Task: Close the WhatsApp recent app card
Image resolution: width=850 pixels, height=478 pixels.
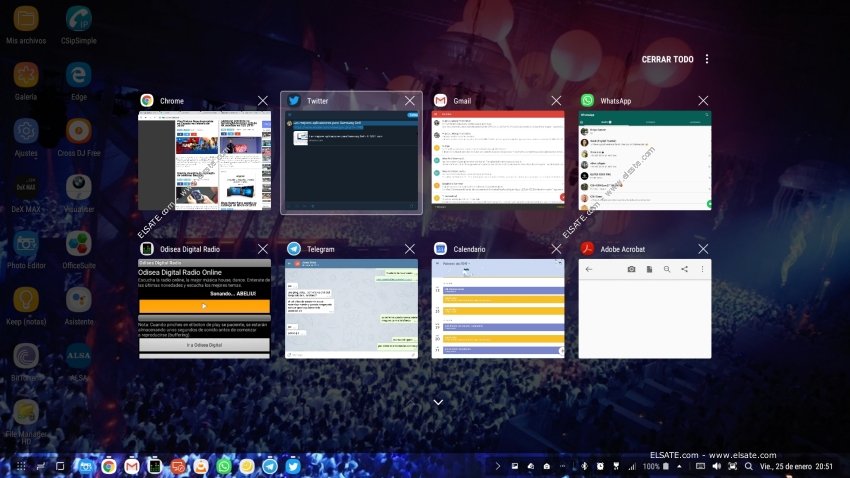Action: [703, 101]
